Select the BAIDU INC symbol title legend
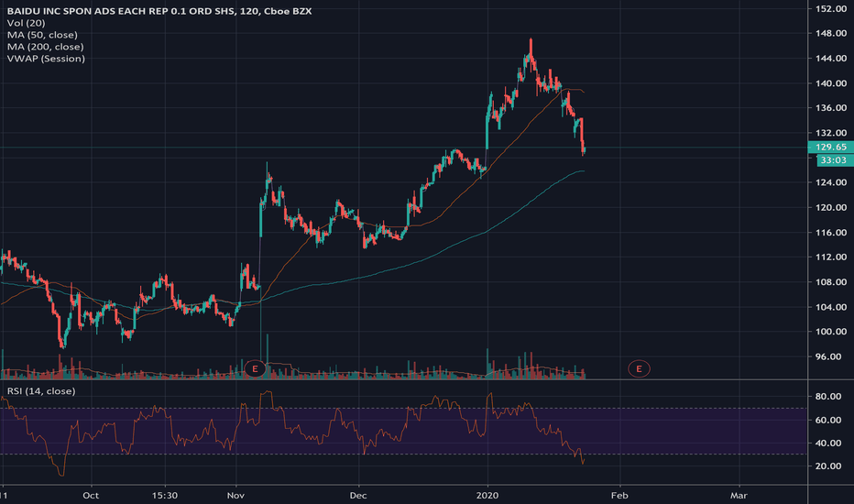The image size is (854, 504). coord(159,11)
